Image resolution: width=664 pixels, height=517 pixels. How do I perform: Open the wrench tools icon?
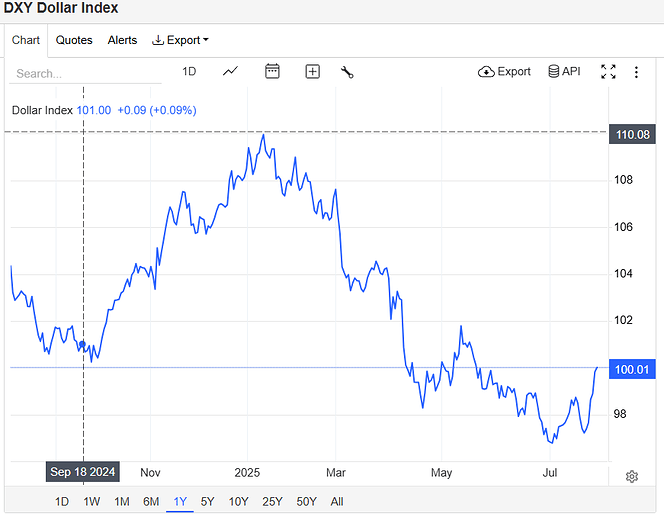(348, 71)
